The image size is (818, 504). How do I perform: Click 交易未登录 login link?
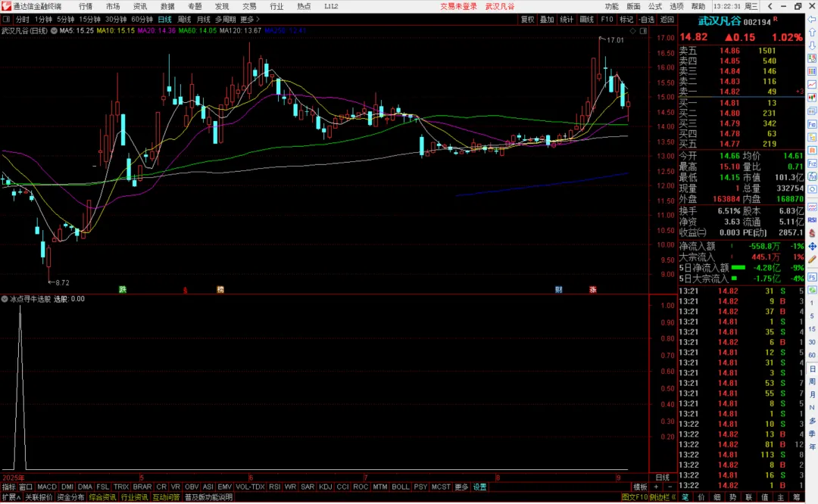tap(458, 6)
